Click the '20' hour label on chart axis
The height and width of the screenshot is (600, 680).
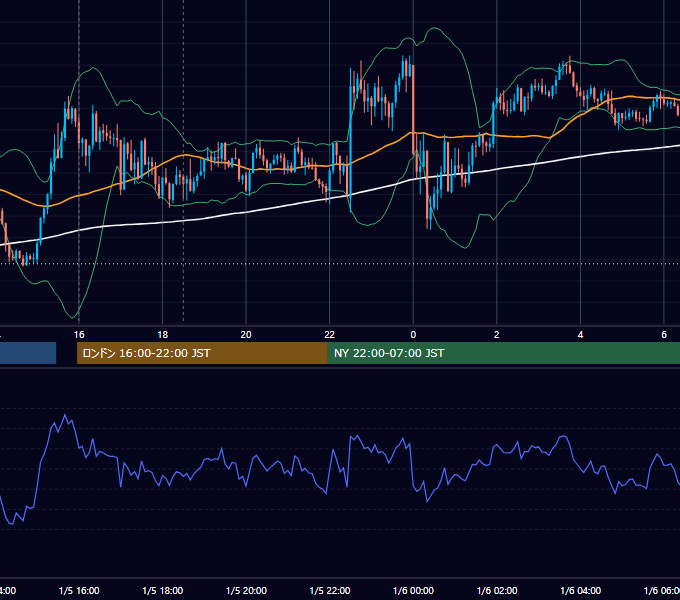tap(246, 334)
